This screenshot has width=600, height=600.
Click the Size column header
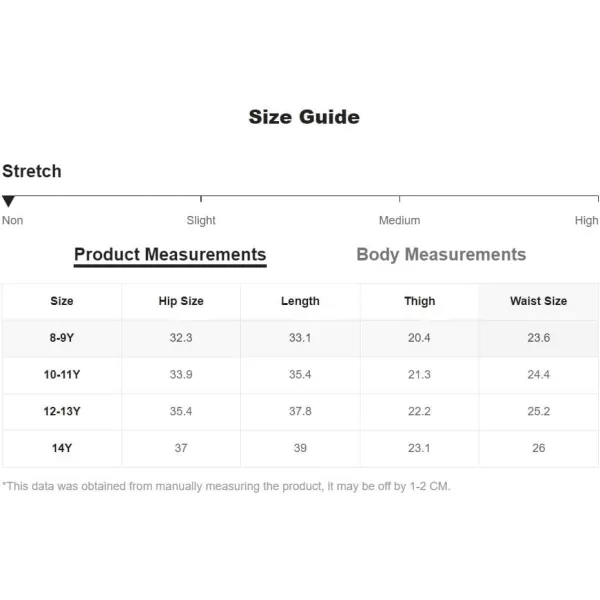coord(62,302)
